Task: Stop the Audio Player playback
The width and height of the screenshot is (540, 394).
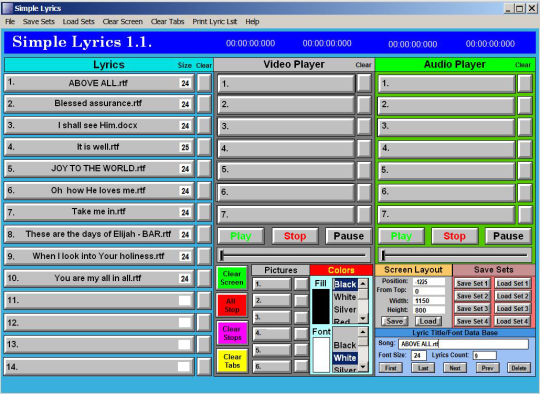Action: (454, 236)
